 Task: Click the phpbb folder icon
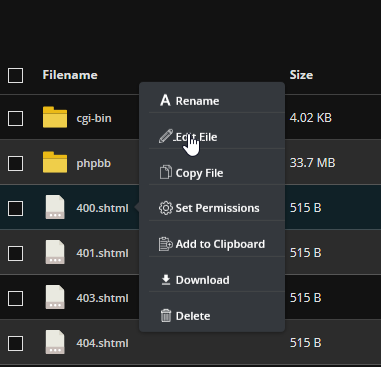(55, 162)
